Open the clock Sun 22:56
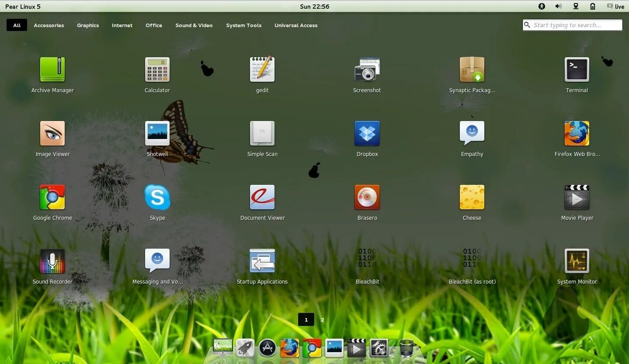Screen dimensions: 629x364 pos(314,7)
